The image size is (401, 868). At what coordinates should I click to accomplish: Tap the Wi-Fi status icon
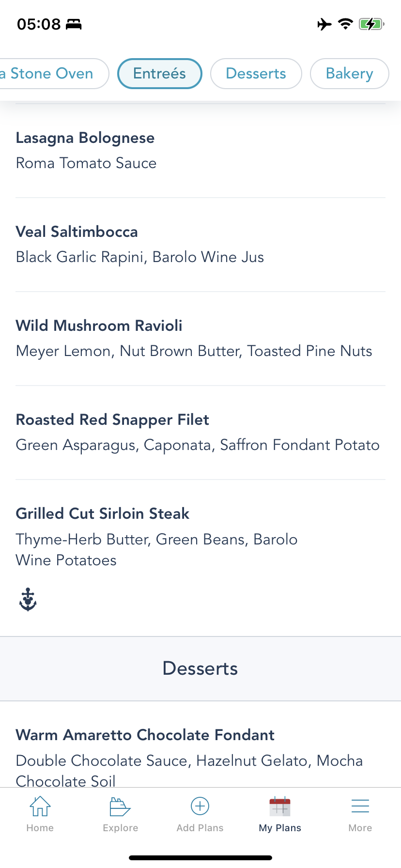click(x=345, y=24)
